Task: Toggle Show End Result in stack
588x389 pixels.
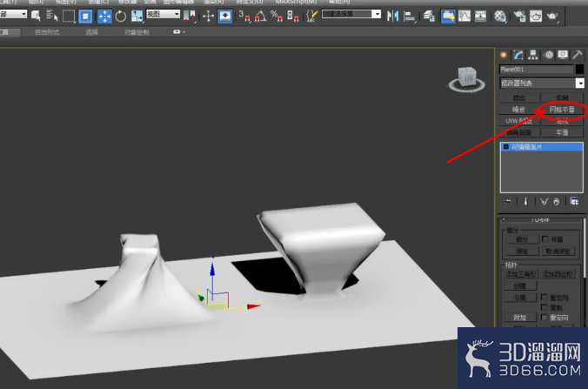Action: [x=525, y=202]
